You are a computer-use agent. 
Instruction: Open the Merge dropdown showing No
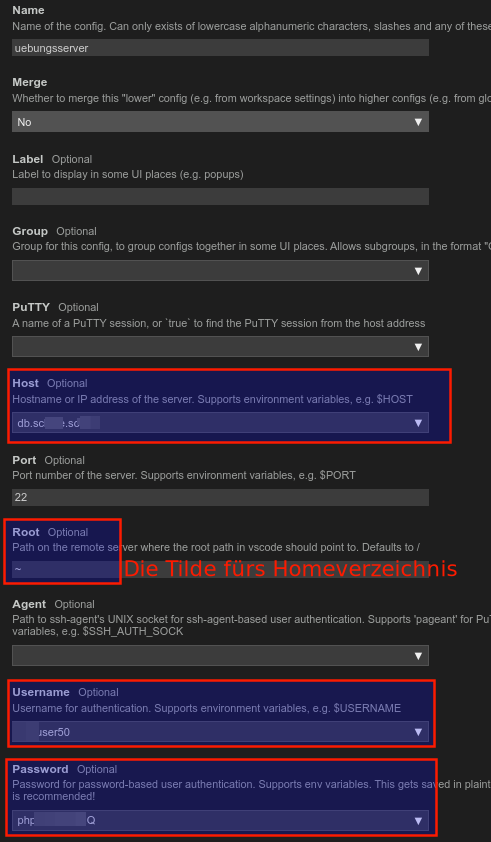click(220, 122)
